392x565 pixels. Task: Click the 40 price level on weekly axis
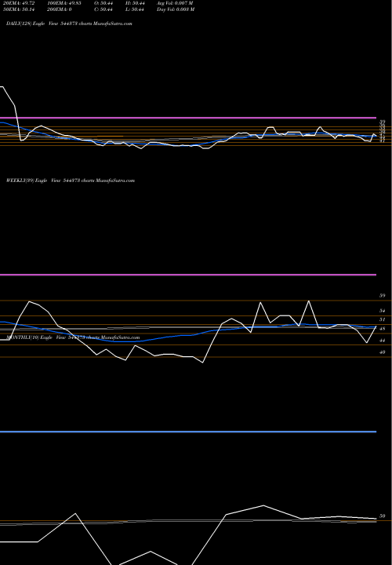point(383,352)
